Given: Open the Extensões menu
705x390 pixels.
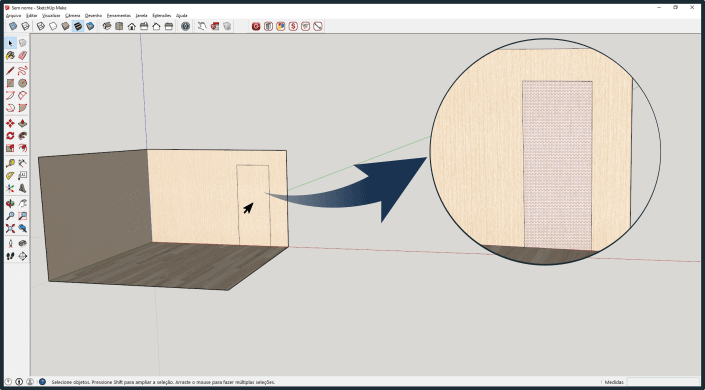Looking at the screenshot, I should tap(162, 15).
